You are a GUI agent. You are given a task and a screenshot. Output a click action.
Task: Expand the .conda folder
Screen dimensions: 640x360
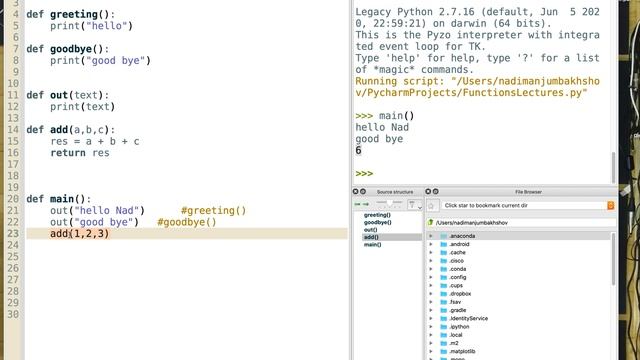click(x=431, y=269)
